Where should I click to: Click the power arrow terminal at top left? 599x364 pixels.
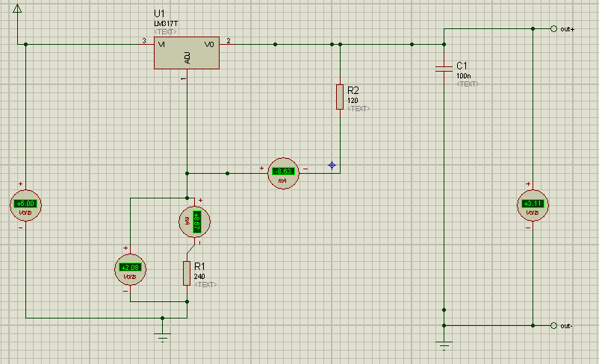(17, 8)
